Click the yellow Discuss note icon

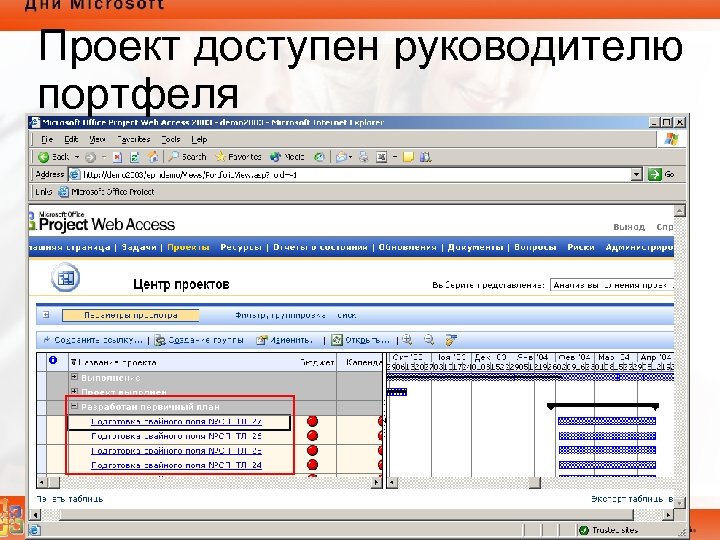click(408, 157)
